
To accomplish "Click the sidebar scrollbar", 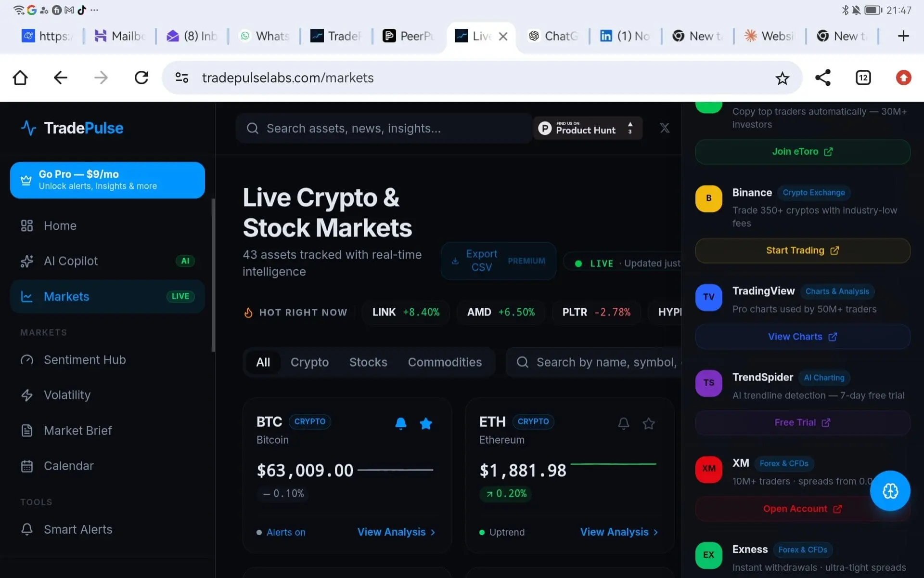I will (x=213, y=275).
